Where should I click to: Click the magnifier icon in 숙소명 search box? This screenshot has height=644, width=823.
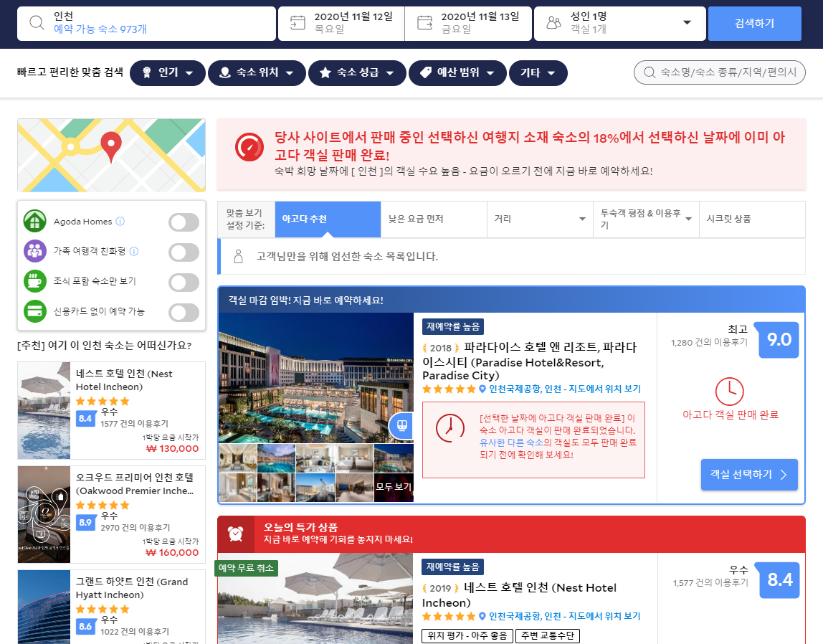[650, 72]
